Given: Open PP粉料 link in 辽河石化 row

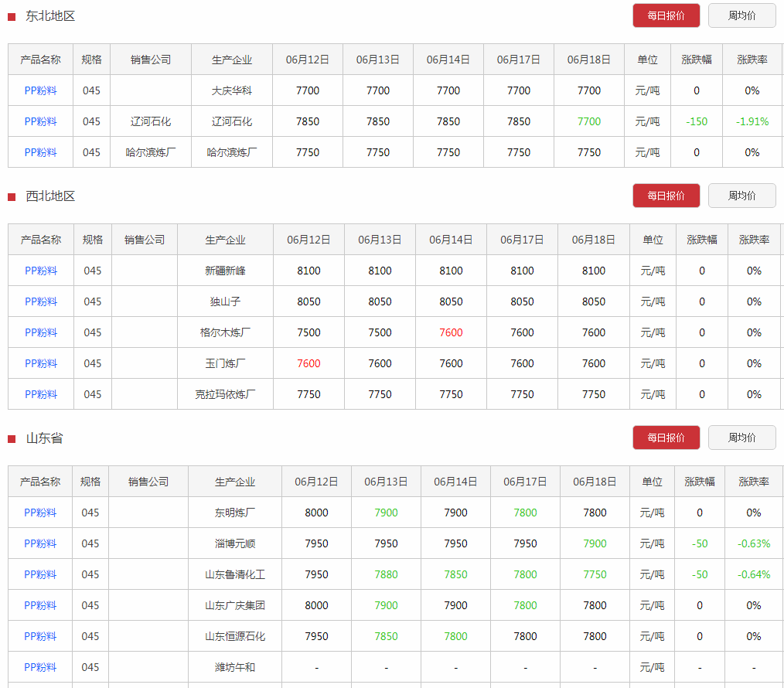Looking at the screenshot, I should click(x=40, y=121).
